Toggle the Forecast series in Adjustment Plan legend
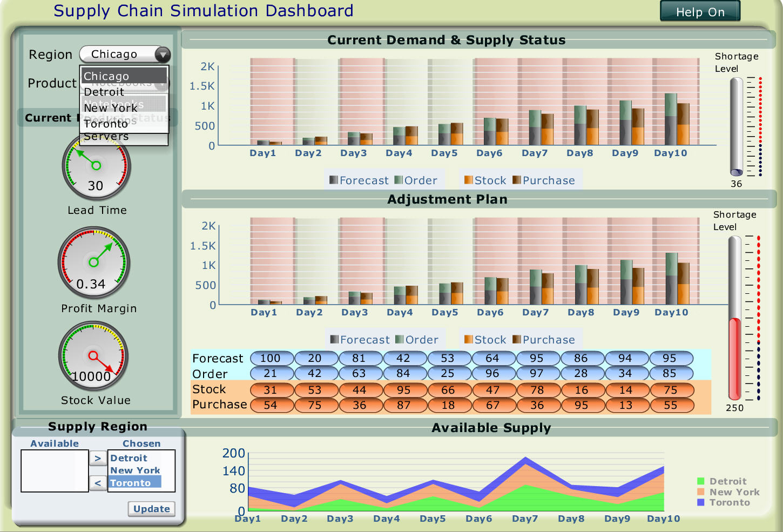Screen dimensions: 783x532 tap(335, 339)
